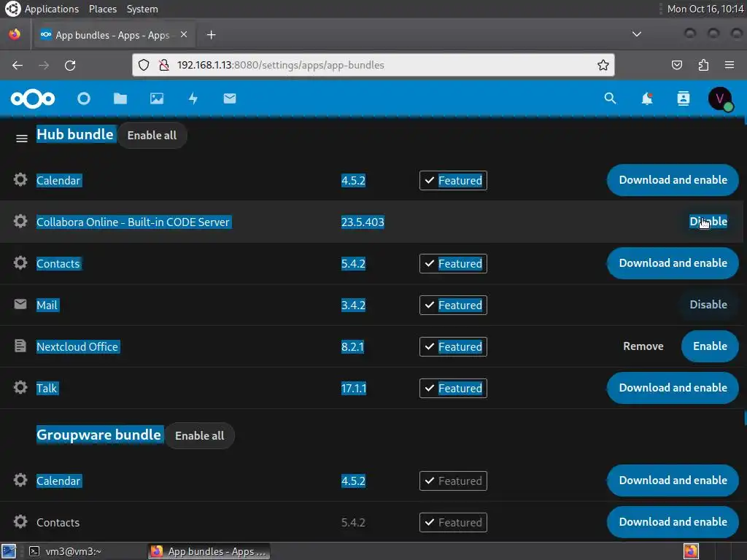
Task: Open the user avatar menu V
Action: 720,98
